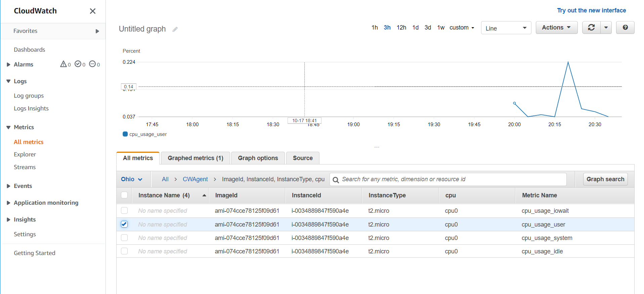
Task: Select all metrics header checkbox
Action: (124, 195)
